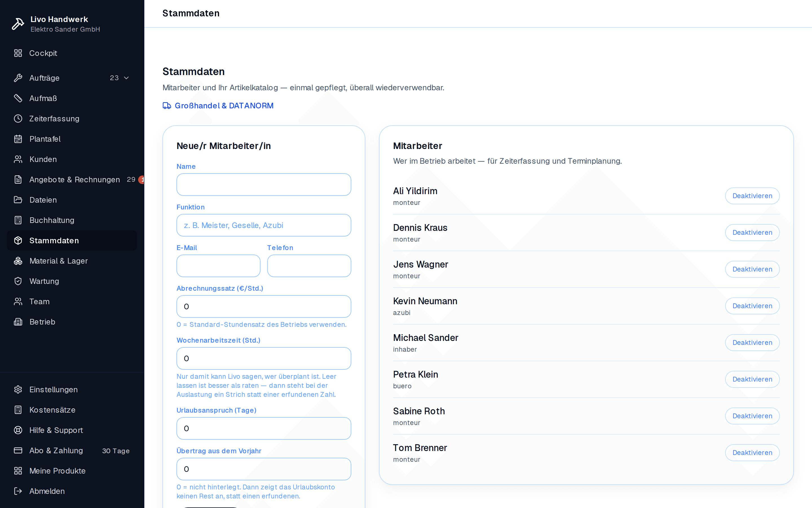Click the Plantafel calendar icon

[18, 139]
